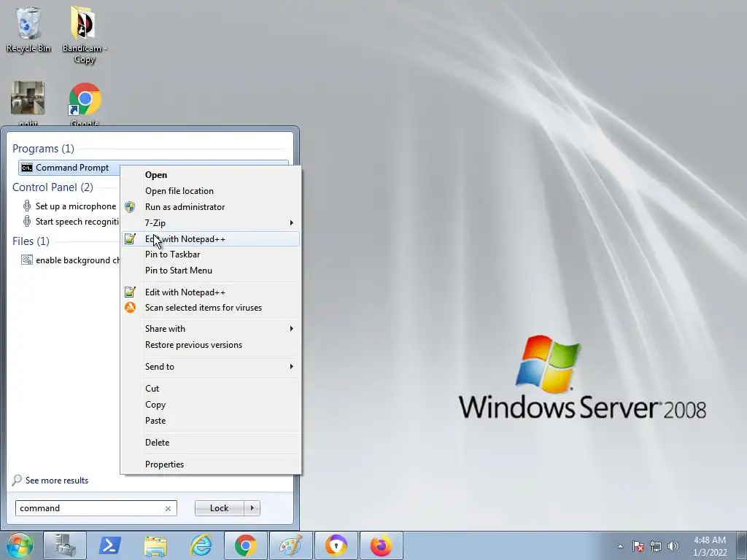Click the Control Panel (2) group header
Viewport: 747px width, 560px height.
53,187
